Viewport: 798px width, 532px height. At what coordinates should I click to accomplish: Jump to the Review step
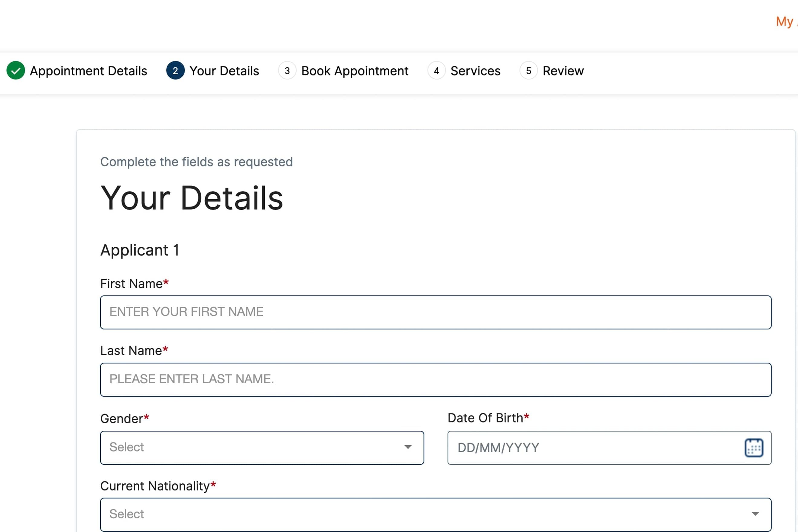563,71
